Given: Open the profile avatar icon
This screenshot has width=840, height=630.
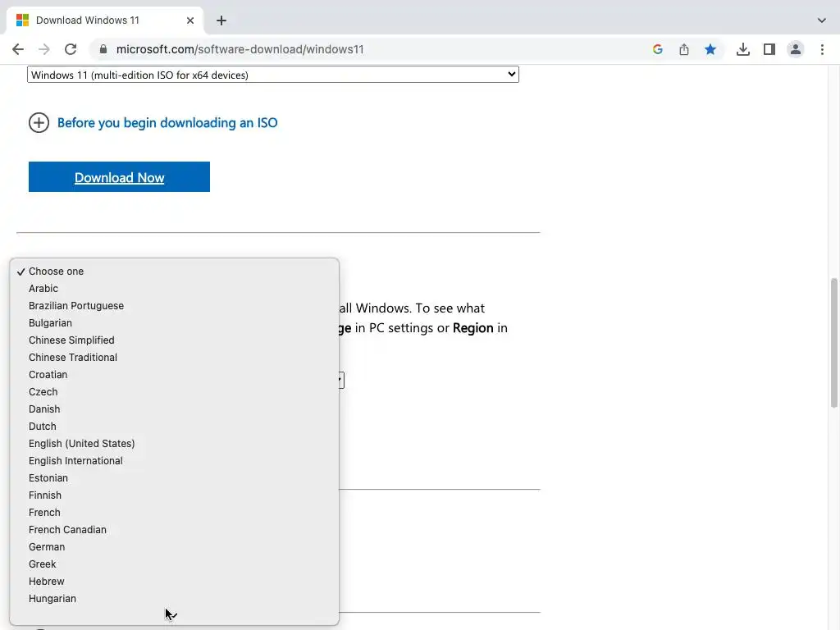Looking at the screenshot, I should click(x=796, y=49).
